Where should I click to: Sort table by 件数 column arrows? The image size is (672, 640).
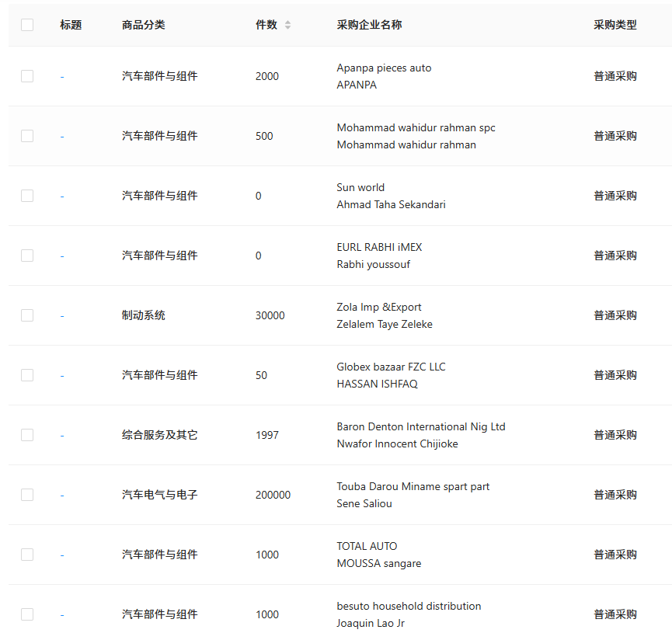[x=287, y=25]
